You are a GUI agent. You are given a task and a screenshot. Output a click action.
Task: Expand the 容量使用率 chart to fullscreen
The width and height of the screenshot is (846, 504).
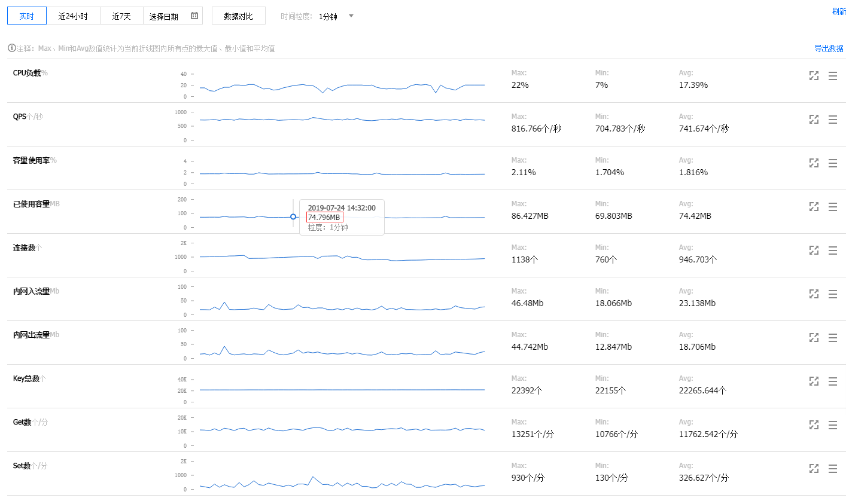[814, 163]
